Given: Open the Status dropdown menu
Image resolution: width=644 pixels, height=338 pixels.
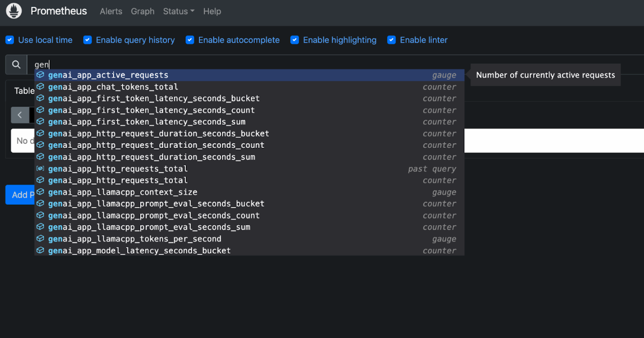Looking at the screenshot, I should pyautogui.click(x=178, y=11).
